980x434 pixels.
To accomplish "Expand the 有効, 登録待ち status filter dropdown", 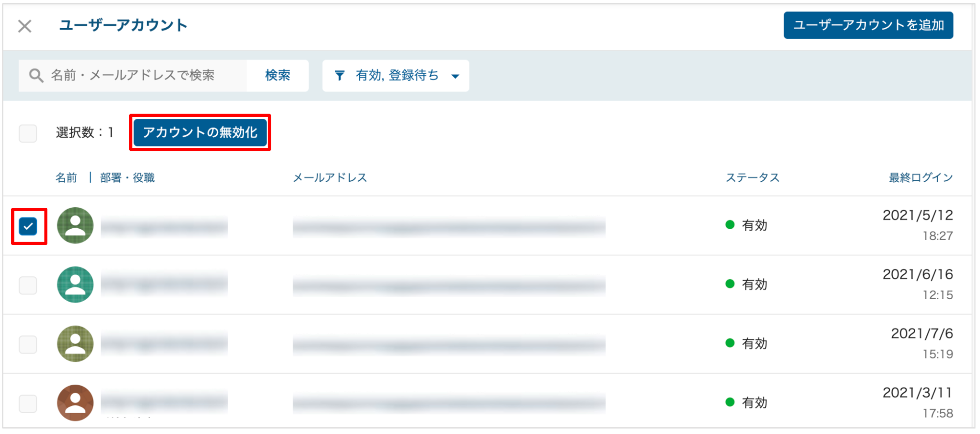I will point(396,75).
